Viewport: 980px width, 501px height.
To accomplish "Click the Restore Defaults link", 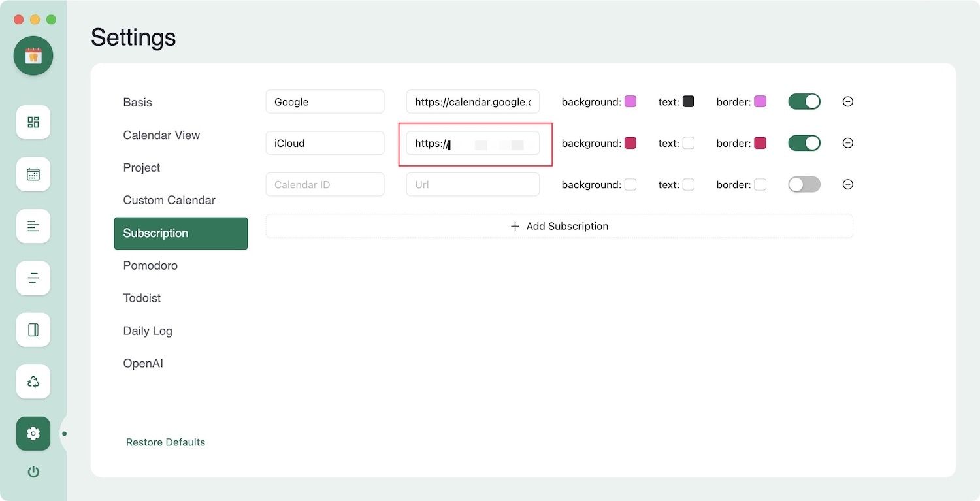I will coord(165,442).
